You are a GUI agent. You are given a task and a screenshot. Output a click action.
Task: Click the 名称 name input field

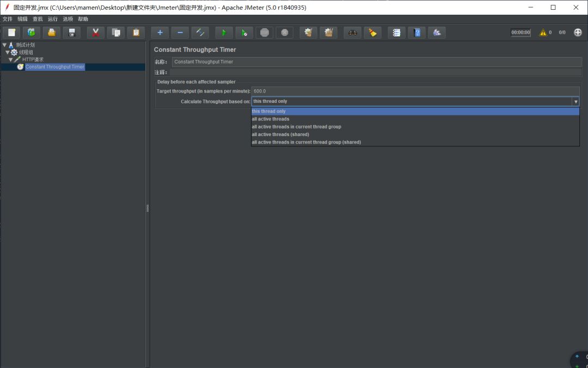[377, 62]
